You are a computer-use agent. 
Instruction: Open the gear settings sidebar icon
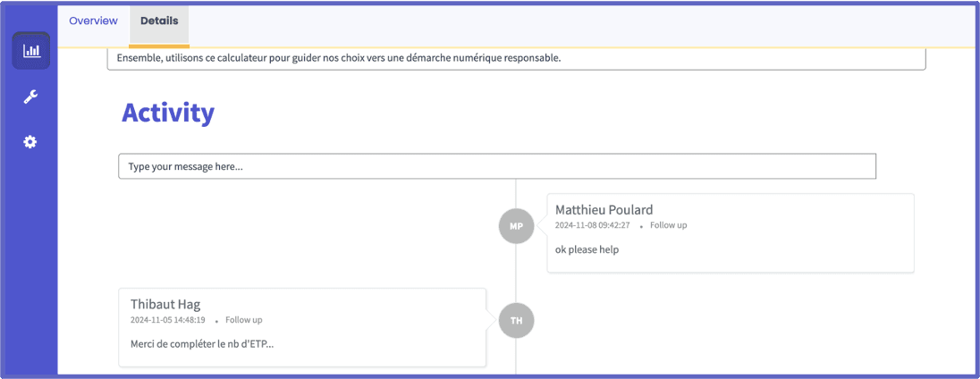30,142
